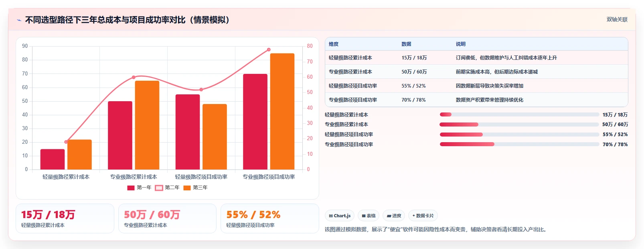Open the 50万 / 60万 data card
Screen dimensions: 644x249
click(x=167, y=218)
